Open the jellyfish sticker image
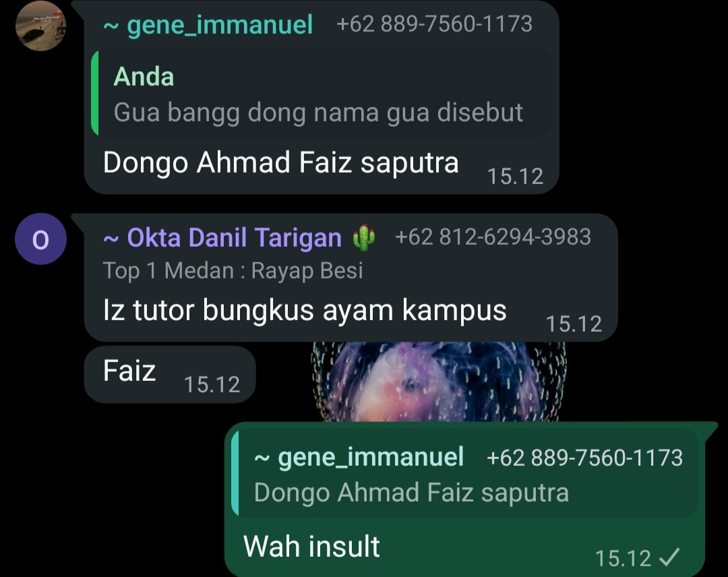Screen dimensions: 728x577 click(438, 382)
